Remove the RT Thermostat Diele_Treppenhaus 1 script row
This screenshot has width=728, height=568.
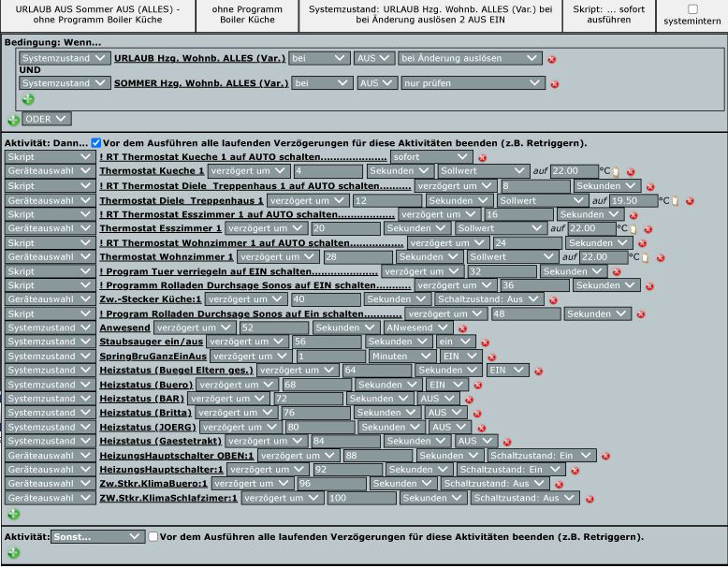pos(650,187)
